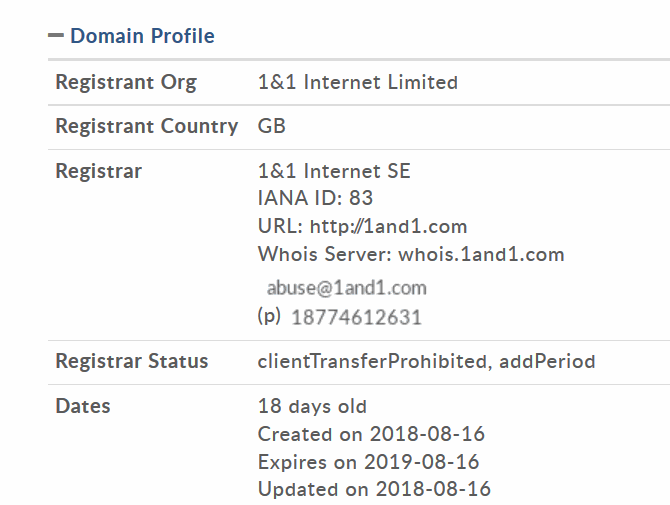This screenshot has width=670, height=505.
Task: Click the minus icon beside Domain Profile
Action: 56,36
